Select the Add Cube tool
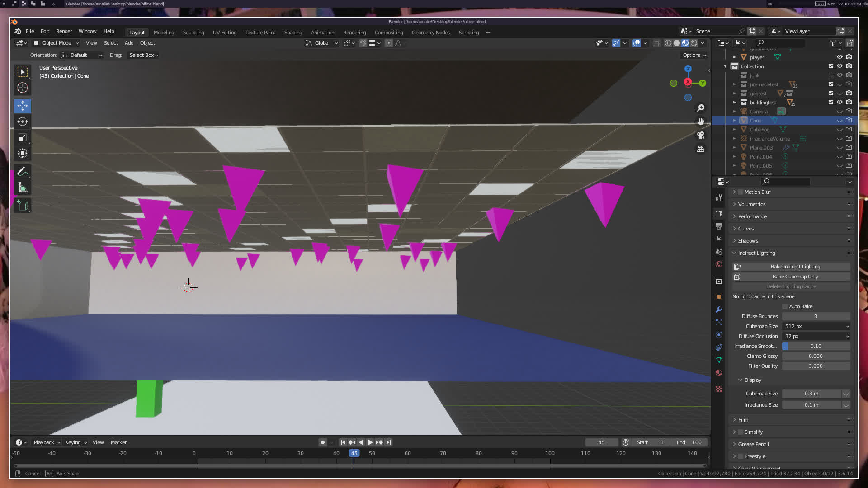 pyautogui.click(x=23, y=206)
